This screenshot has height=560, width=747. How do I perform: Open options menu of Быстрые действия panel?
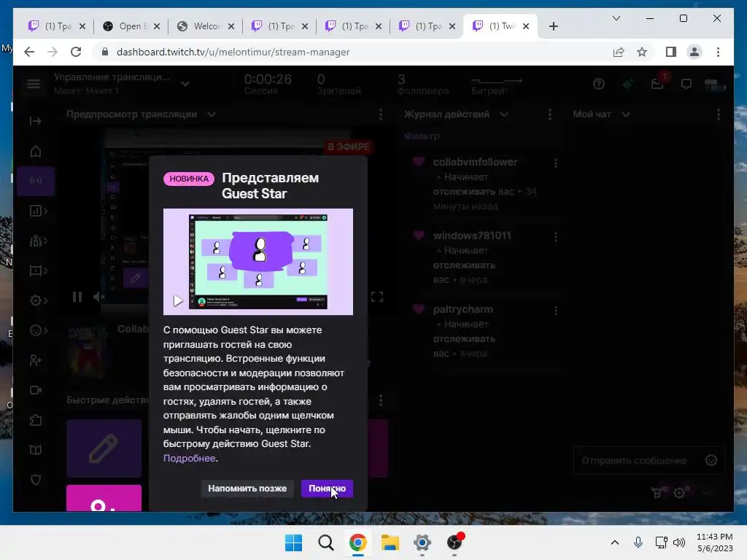click(x=380, y=400)
